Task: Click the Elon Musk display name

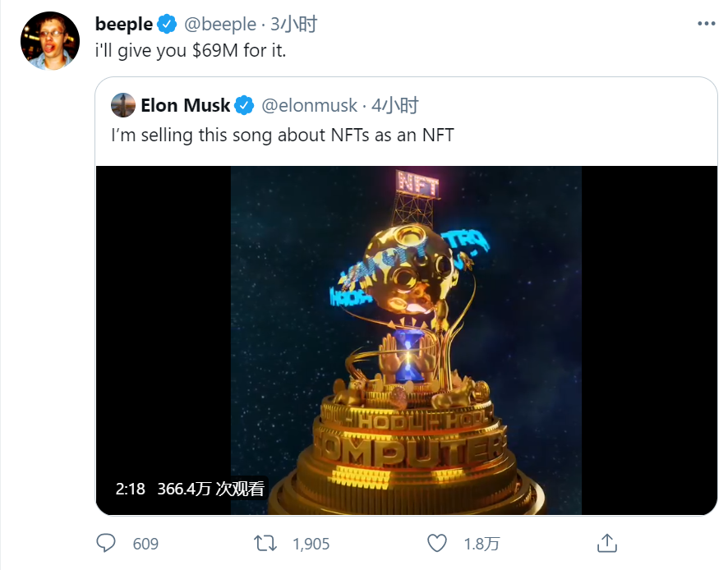Action: point(186,105)
